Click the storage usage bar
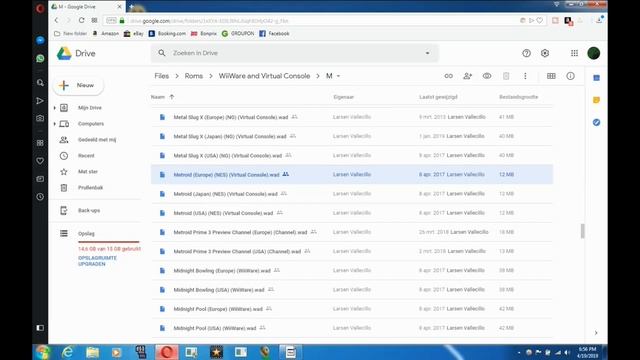 pos(109,242)
